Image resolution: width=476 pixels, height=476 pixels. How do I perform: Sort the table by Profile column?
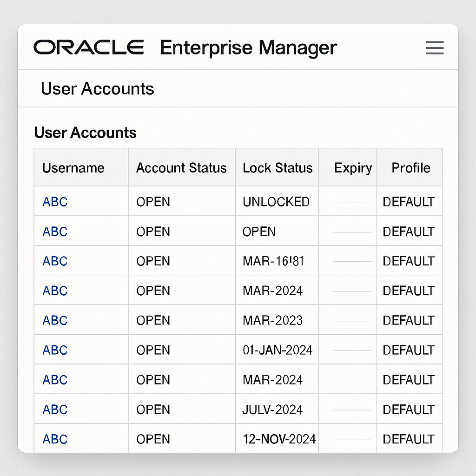(410, 167)
